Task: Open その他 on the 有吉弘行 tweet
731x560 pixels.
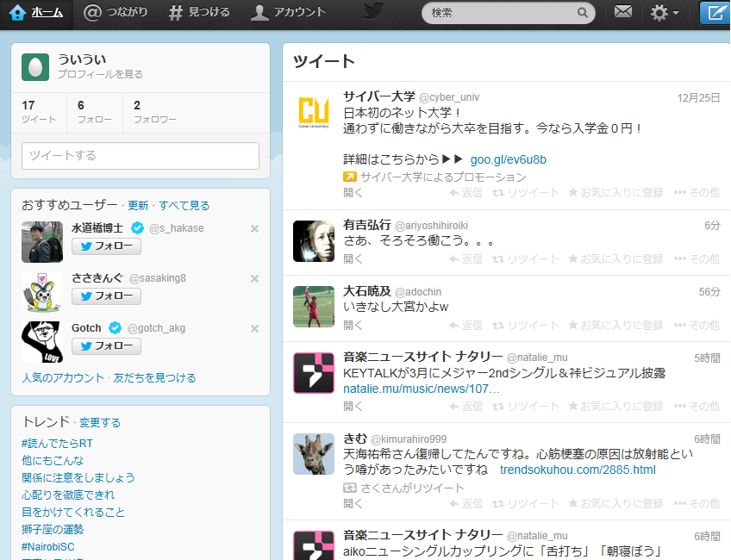Action: (x=697, y=259)
